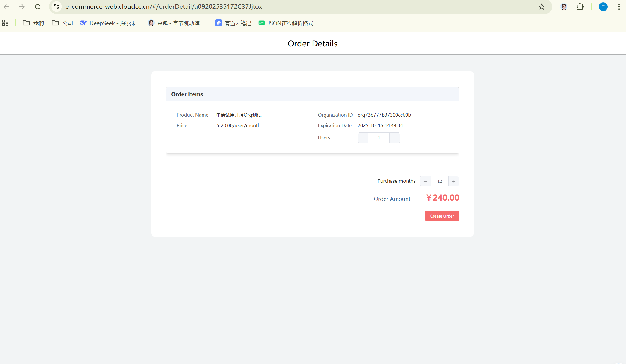
Task: Decrease Users count with the minus button
Action: click(363, 138)
